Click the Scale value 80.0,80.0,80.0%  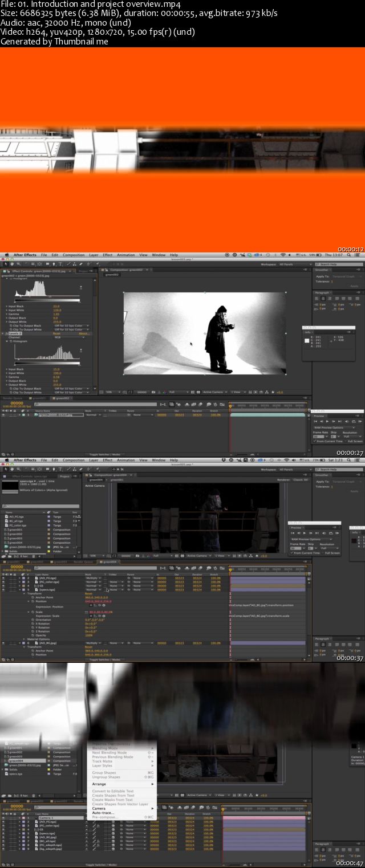(100, 612)
